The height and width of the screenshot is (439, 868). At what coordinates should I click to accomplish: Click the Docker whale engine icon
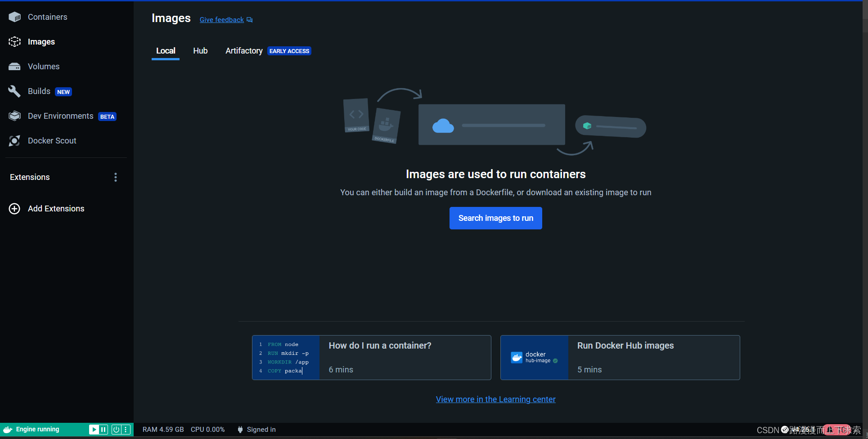click(x=8, y=430)
